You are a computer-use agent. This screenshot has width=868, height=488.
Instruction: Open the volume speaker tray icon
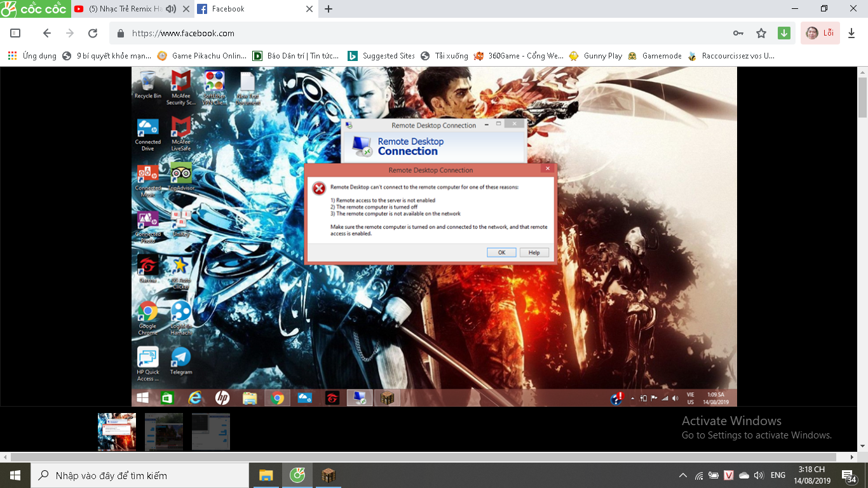(758, 475)
